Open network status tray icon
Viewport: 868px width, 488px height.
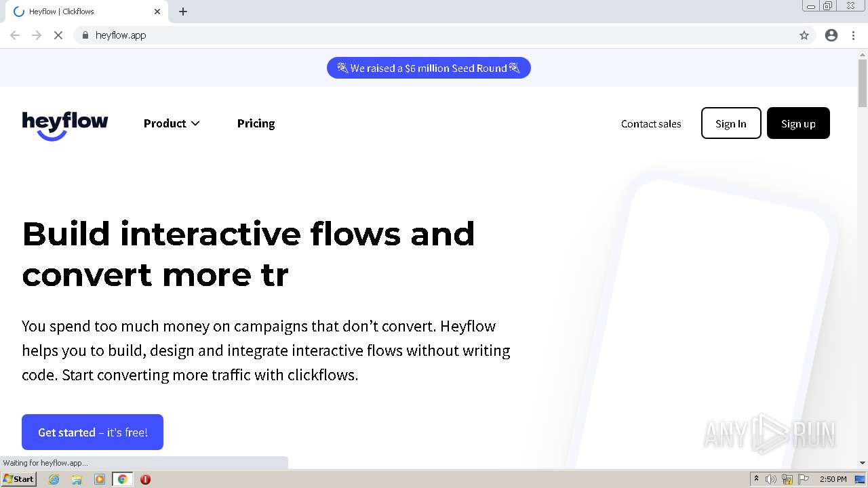click(x=787, y=479)
